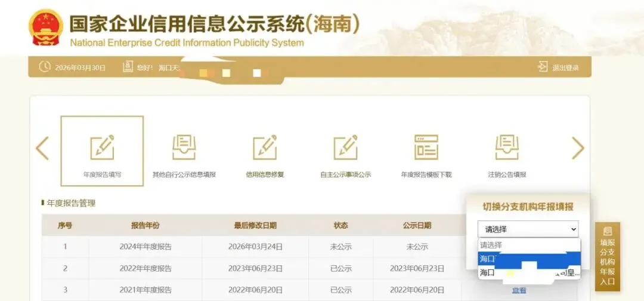
Task: Select the 其他自行公示信息填报 label
Action: coord(184,175)
